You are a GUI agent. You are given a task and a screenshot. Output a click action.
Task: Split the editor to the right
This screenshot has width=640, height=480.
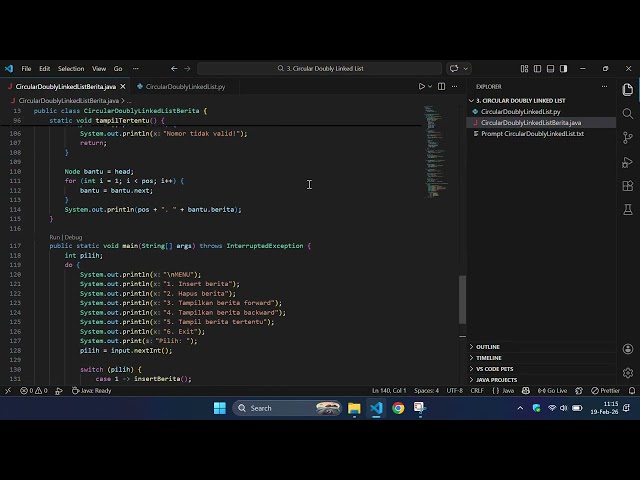(x=441, y=87)
